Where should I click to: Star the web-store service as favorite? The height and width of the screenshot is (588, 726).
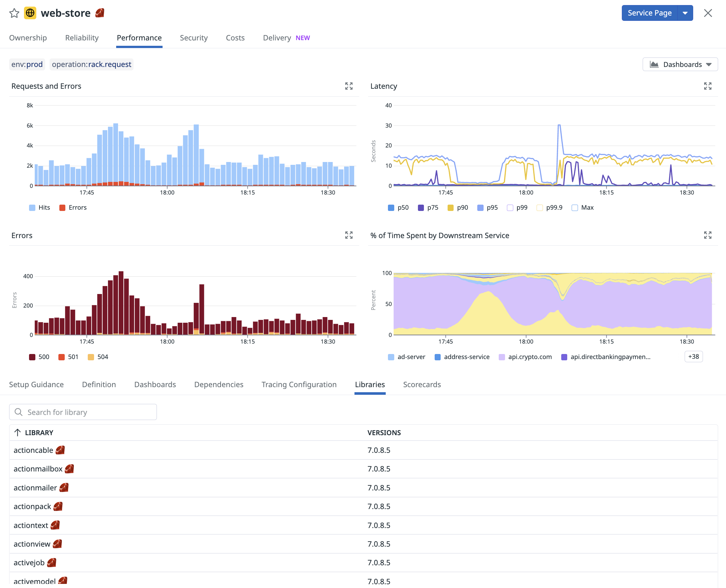14,13
